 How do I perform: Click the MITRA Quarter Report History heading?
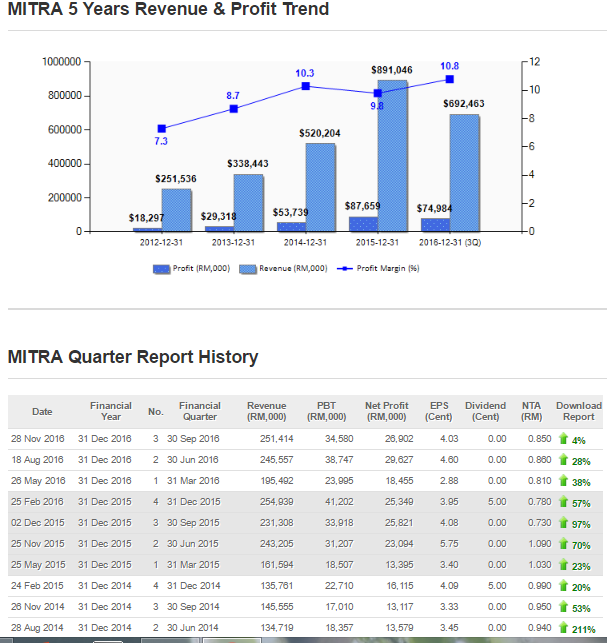[x=133, y=357]
